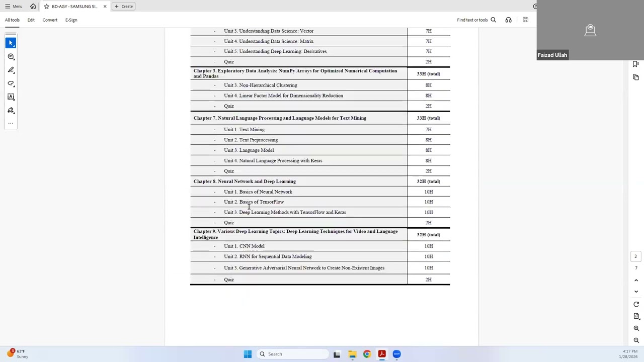The height and width of the screenshot is (362, 644).
Task: Click the search magnifier icon
Action: (x=493, y=20)
